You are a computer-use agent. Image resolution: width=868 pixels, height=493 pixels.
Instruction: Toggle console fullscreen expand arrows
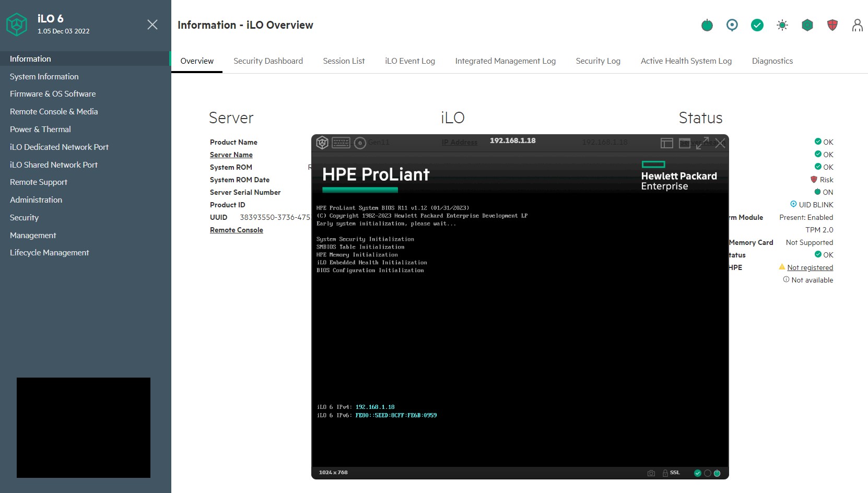click(x=702, y=143)
